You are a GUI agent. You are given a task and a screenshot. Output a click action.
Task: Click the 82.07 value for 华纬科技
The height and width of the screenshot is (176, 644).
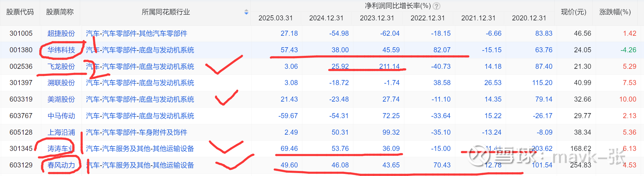click(442, 50)
